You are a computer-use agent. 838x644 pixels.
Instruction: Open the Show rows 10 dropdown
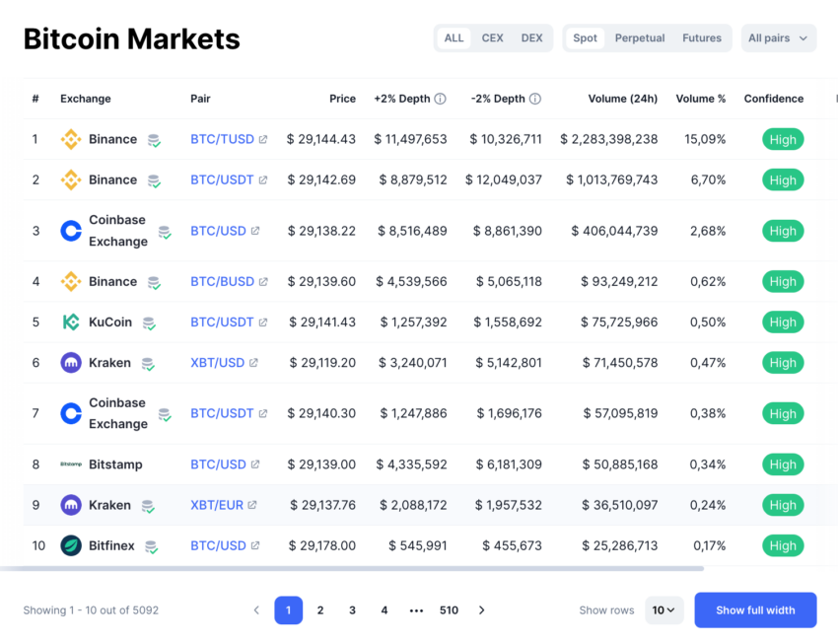[664, 610]
